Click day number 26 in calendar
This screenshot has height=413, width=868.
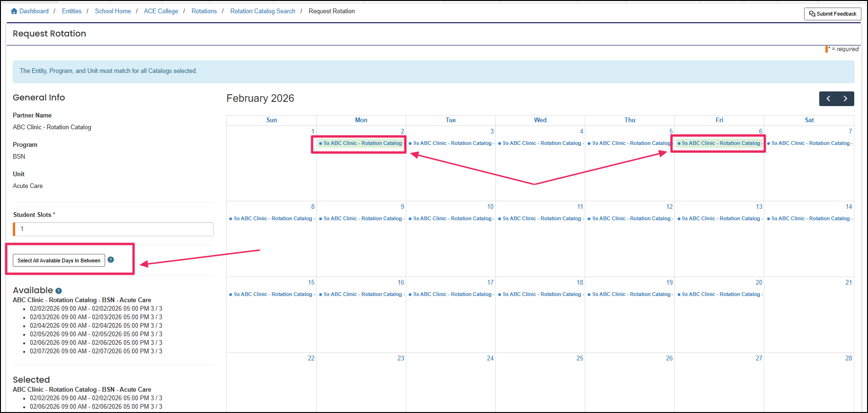point(669,358)
